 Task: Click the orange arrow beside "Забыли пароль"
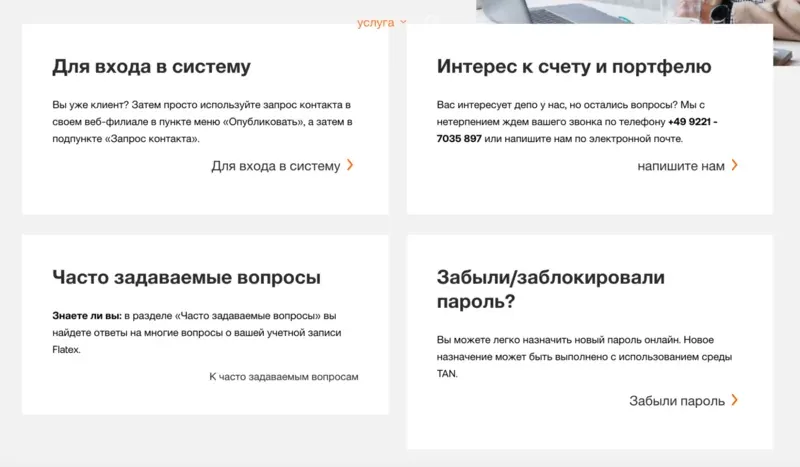click(x=735, y=400)
